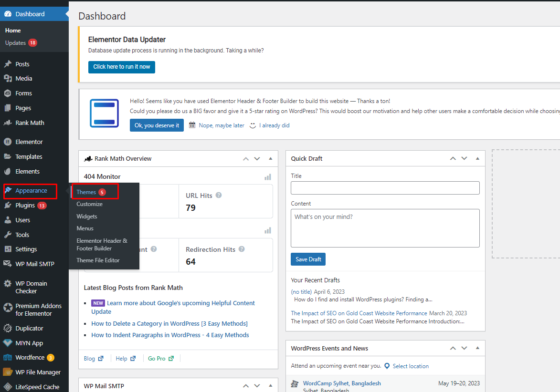Click the Settings sliders icon
The height and width of the screenshot is (392, 560).
coord(8,249)
